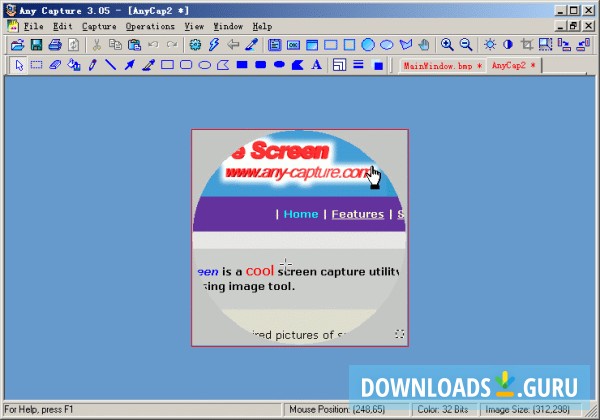Click the color picker eyedropper in top toolbar
Viewport: 600px width, 420px height.
tap(251, 45)
